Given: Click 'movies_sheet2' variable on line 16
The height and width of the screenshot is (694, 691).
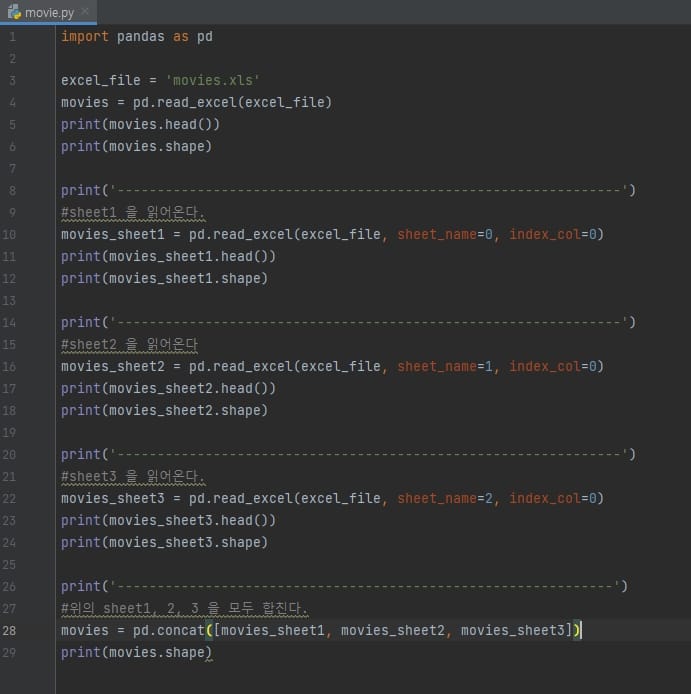Looking at the screenshot, I should 112,366.
